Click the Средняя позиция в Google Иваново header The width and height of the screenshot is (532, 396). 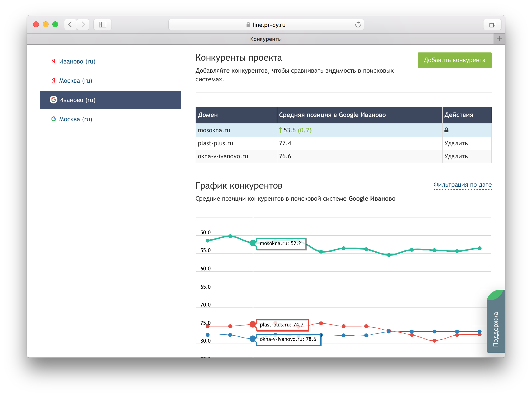click(x=359, y=115)
